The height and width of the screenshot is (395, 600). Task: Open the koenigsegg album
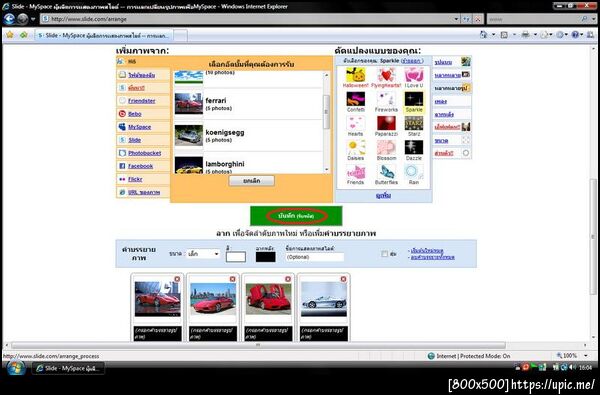click(248, 135)
